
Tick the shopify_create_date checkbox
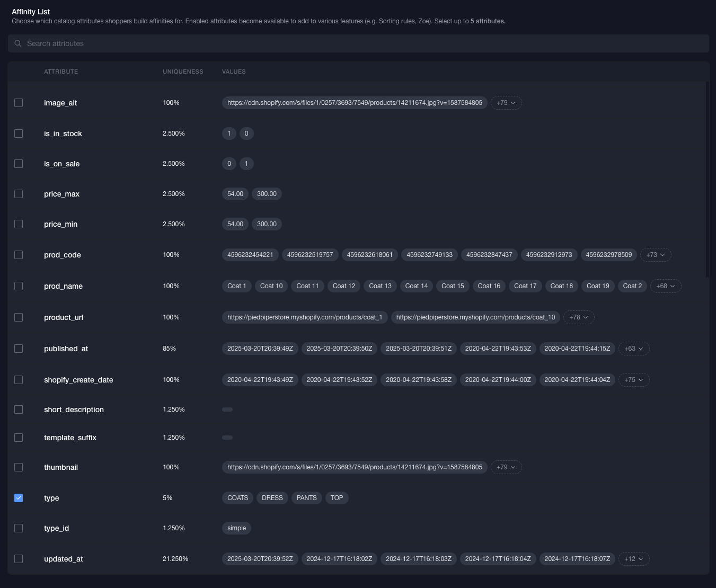pos(19,380)
